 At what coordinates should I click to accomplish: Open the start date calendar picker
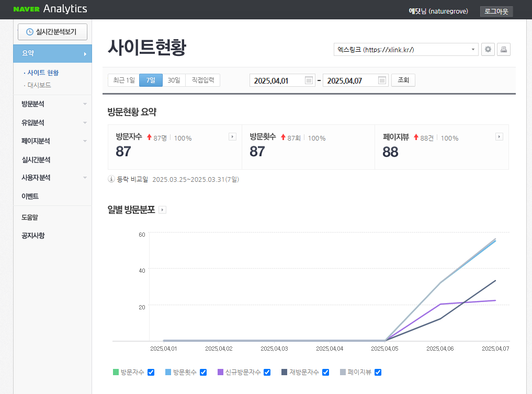[309, 80]
